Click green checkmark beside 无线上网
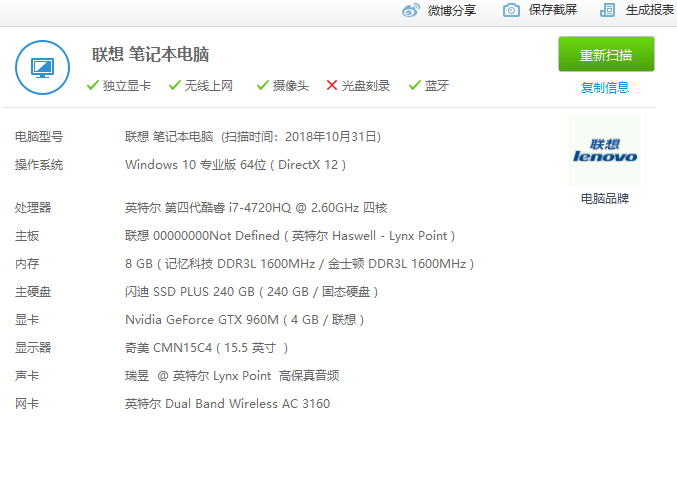Screen dimensions: 677x481 point(175,85)
